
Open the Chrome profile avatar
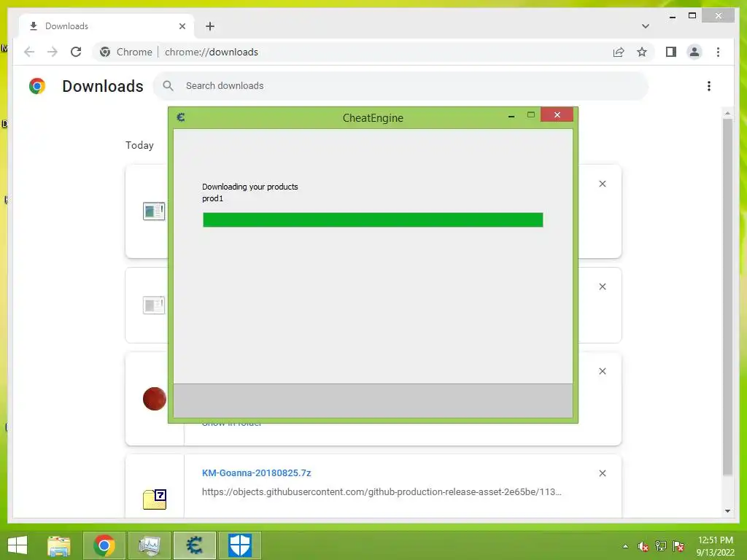(x=694, y=52)
